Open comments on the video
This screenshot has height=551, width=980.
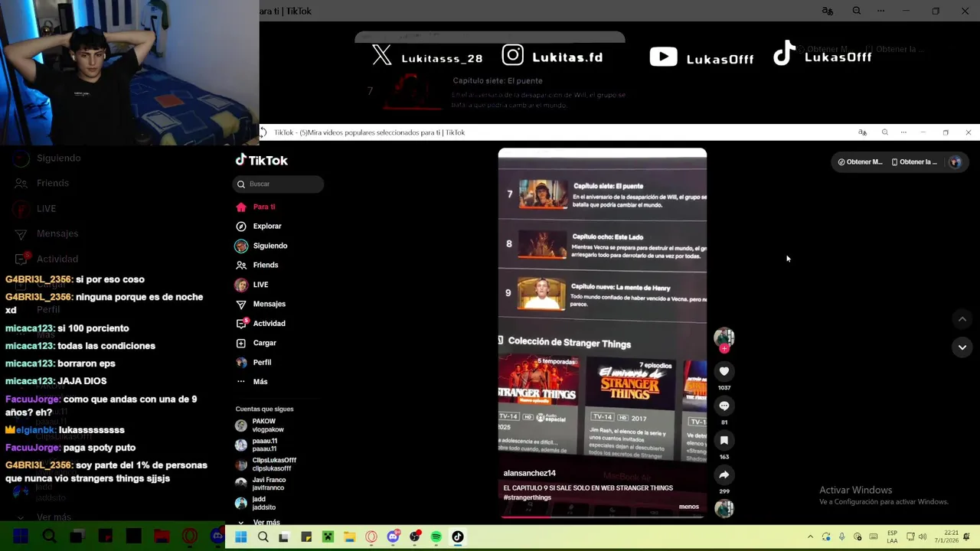(x=724, y=406)
